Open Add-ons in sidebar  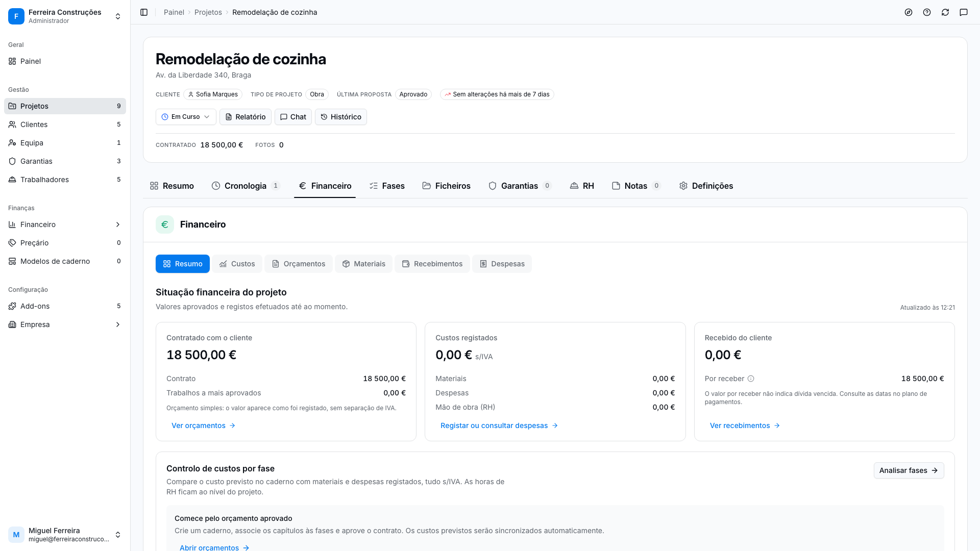[x=65, y=306]
